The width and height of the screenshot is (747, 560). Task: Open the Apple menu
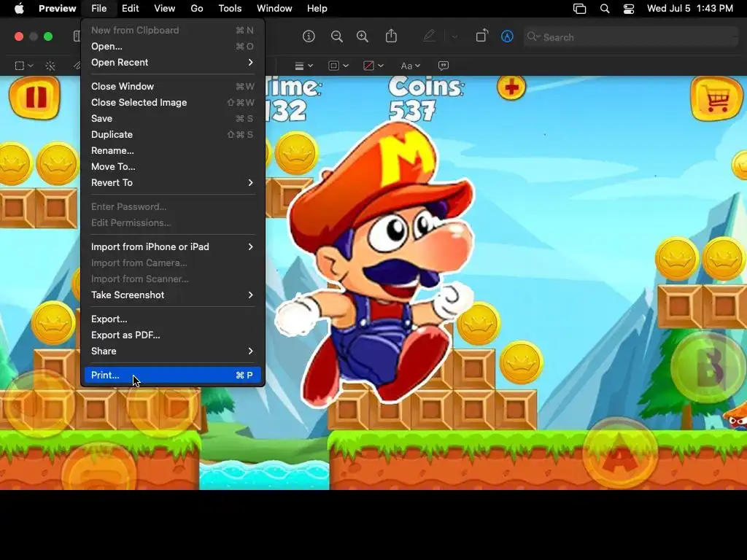[x=19, y=8]
